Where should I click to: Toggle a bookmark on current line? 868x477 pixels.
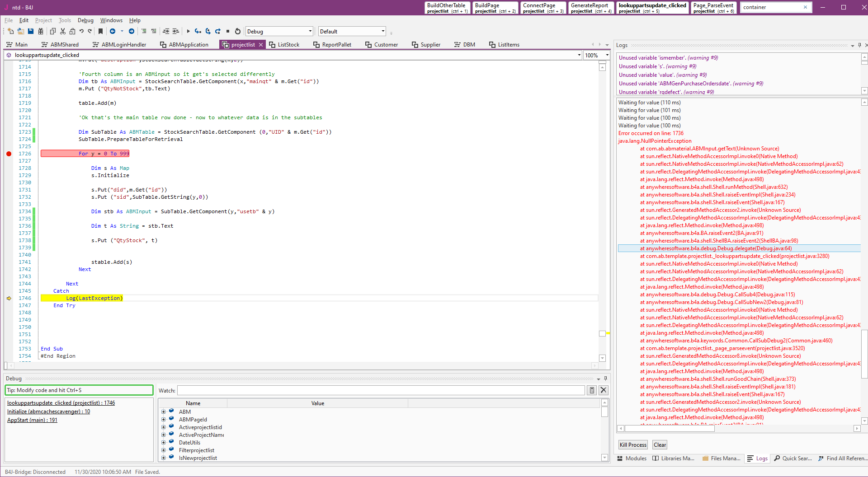click(x=100, y=31)
